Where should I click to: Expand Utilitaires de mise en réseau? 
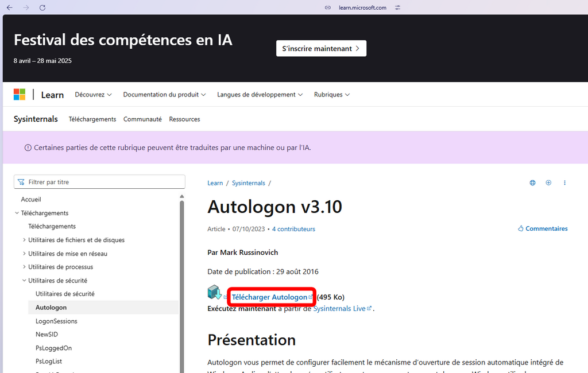coord(24,254)
